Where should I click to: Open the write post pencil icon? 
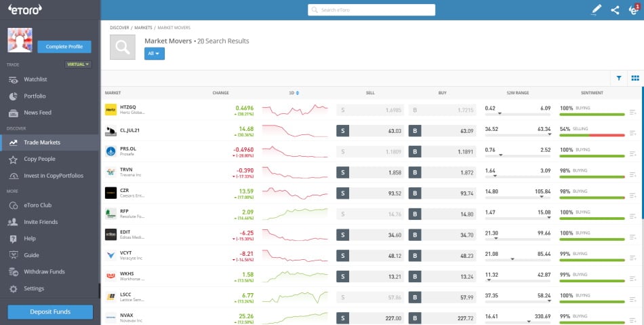[596, 10]
